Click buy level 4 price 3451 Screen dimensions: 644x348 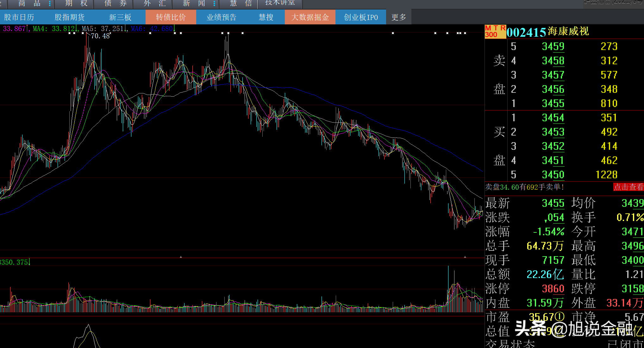point(553,161)
